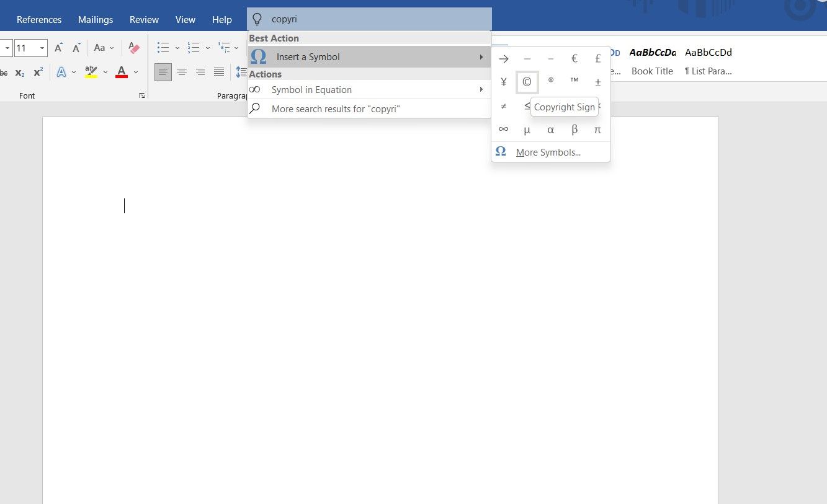827x504 pixels.
Task: Open the highlight color dropdown arrow
Action: [105, 72]
